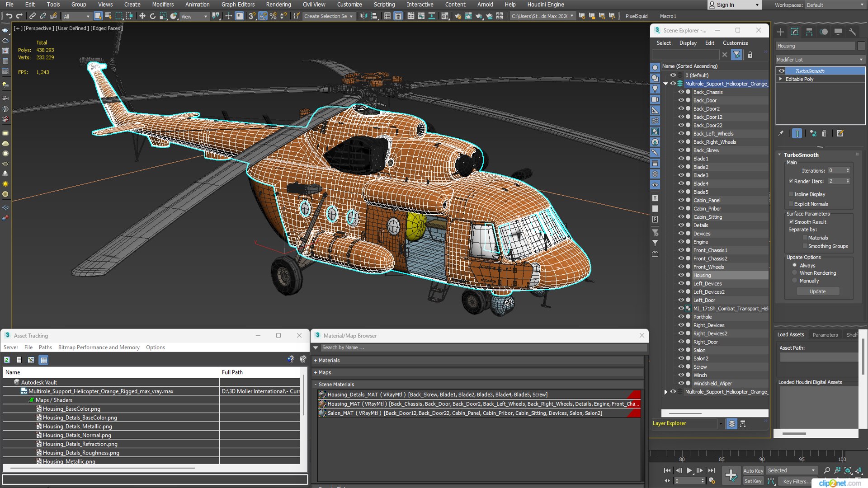The image size is (868, 488).
Task: Click the Auto Key button
Action: (x=753, y=471)
